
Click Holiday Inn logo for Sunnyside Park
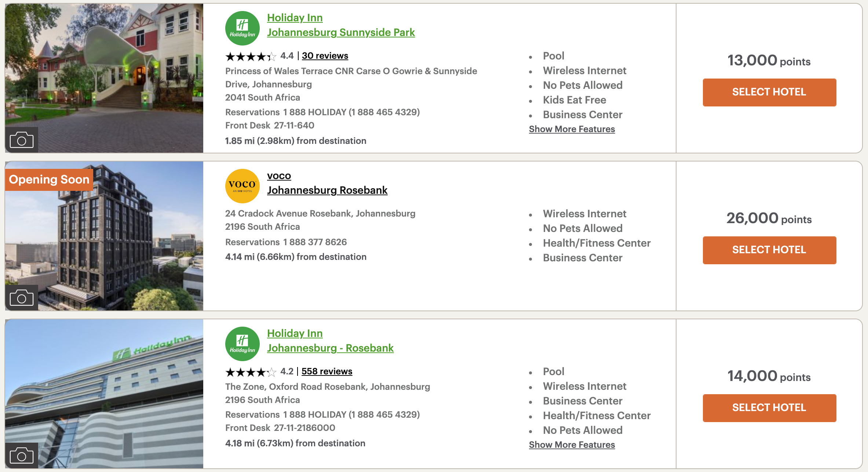(242, 28)
